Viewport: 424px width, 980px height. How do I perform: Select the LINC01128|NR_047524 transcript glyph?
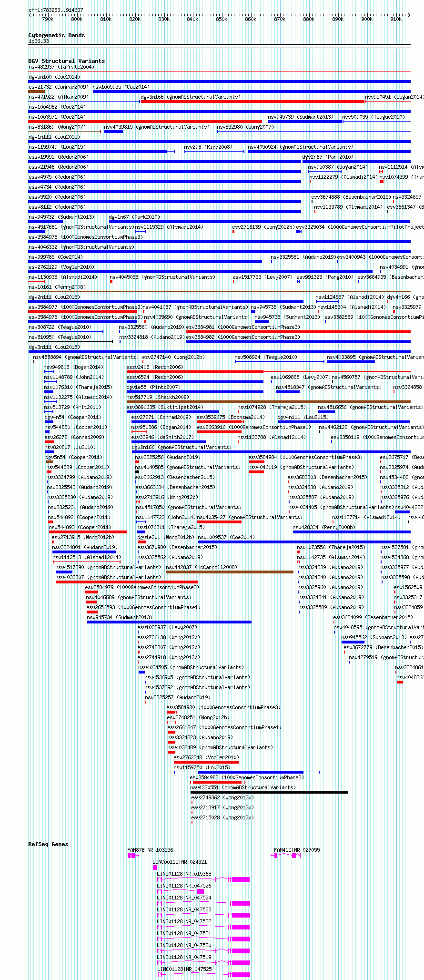[x=203, y=903]
